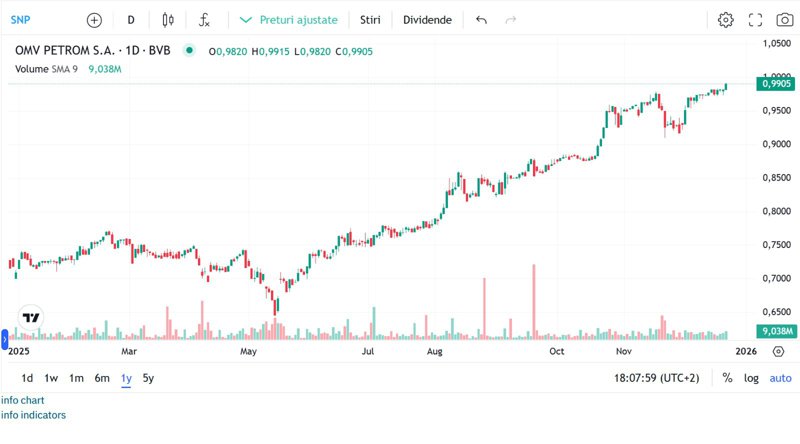Open the info indicators link
Screen dimensions: 800x444
[x=33, y=415]
